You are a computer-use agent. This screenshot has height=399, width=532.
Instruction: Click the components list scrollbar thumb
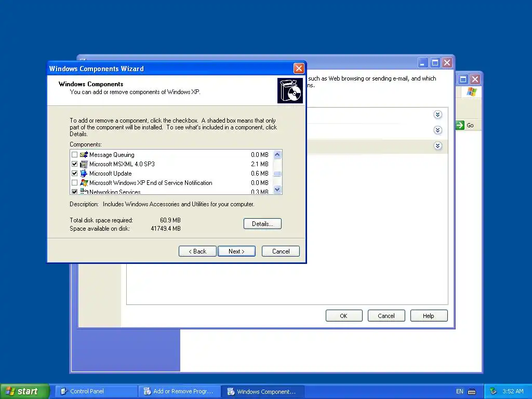277,174
